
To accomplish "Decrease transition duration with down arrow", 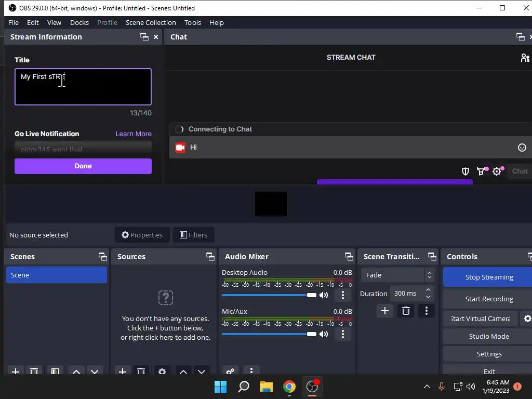I will (x=428, y=297).
